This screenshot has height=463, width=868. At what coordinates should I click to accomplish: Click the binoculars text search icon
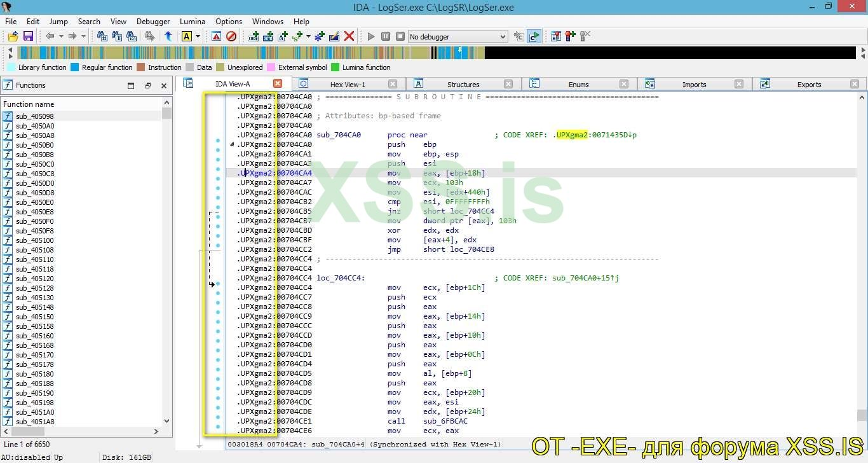coord(117,36)
